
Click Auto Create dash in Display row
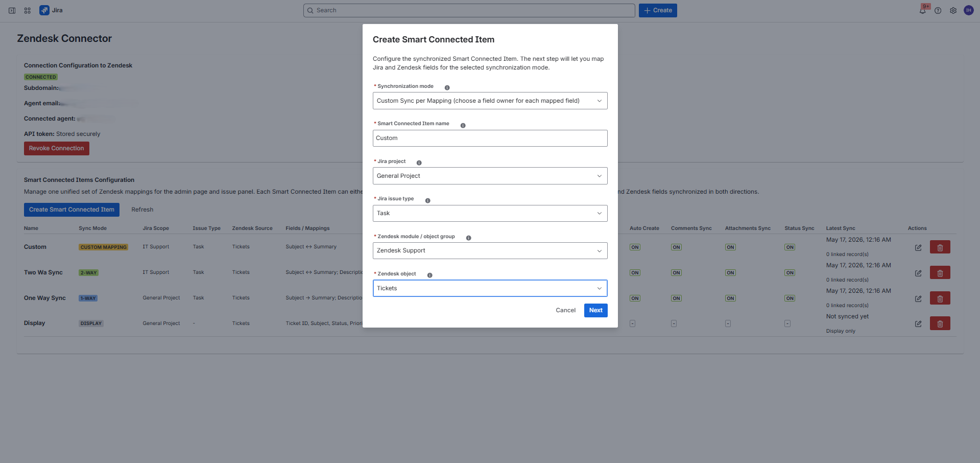click(x=632, y=323)
